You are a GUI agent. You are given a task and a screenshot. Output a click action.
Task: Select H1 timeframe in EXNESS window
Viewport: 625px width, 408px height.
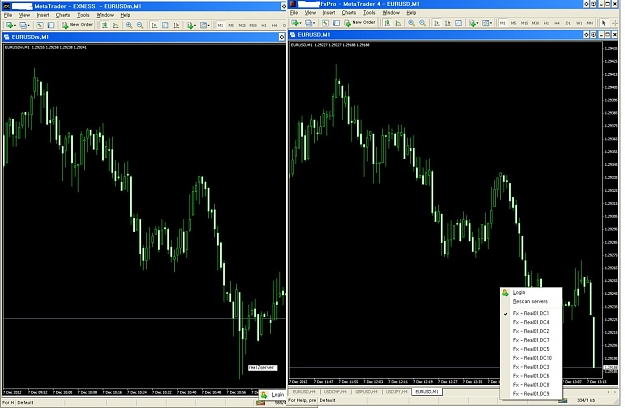point(263,25)
